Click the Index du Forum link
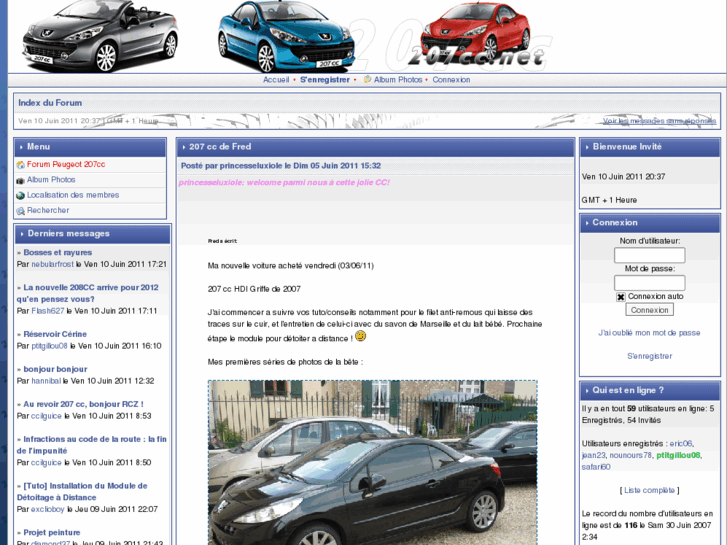The height and width of the screenshot is (545, 727). pos(50,103)
